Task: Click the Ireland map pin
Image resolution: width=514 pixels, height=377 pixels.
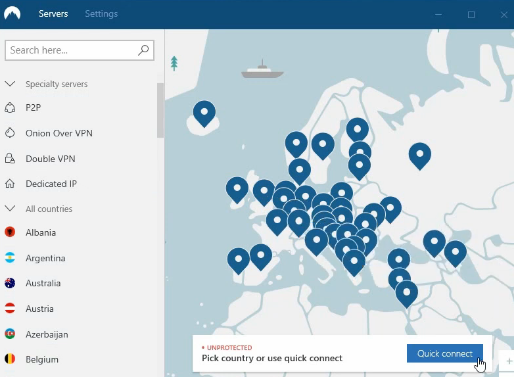Action: tap(237, 189)
